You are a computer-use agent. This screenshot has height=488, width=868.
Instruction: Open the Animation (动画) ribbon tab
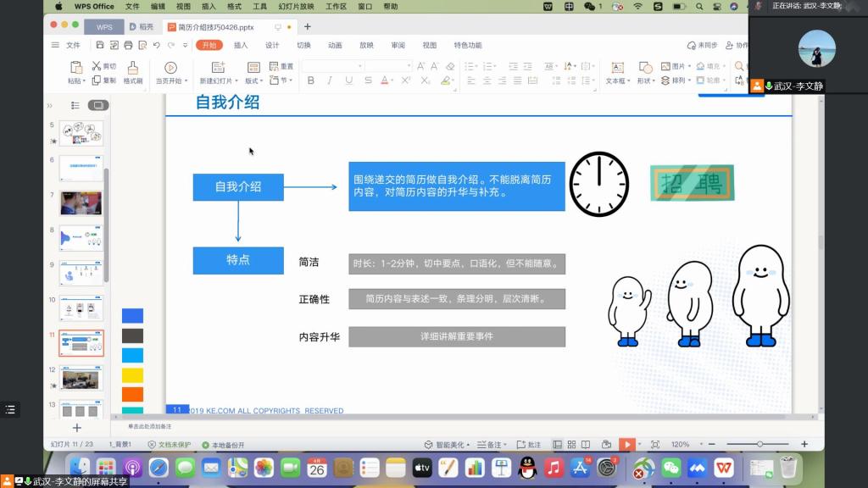335,46
